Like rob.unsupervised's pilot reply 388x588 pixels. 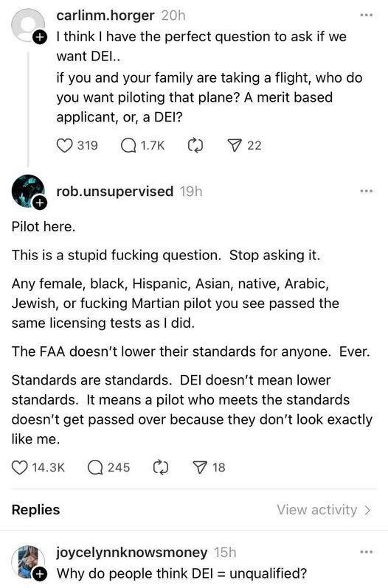[19, 468]
